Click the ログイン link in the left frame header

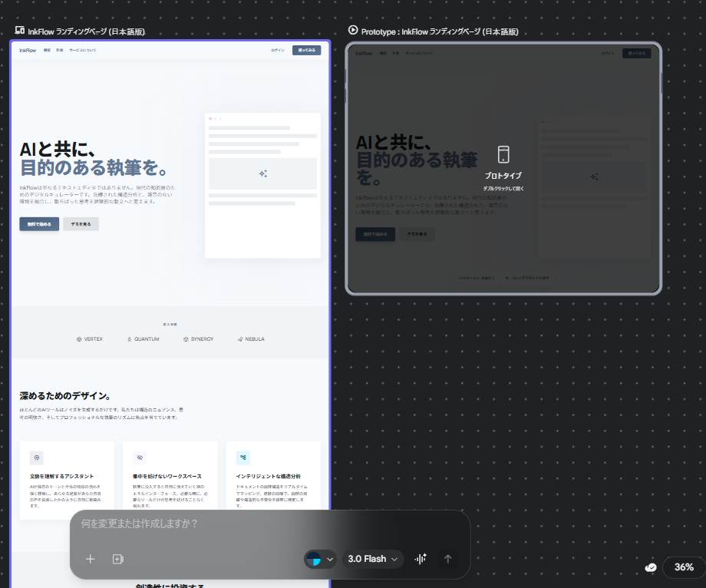click(x=277, y=50)
